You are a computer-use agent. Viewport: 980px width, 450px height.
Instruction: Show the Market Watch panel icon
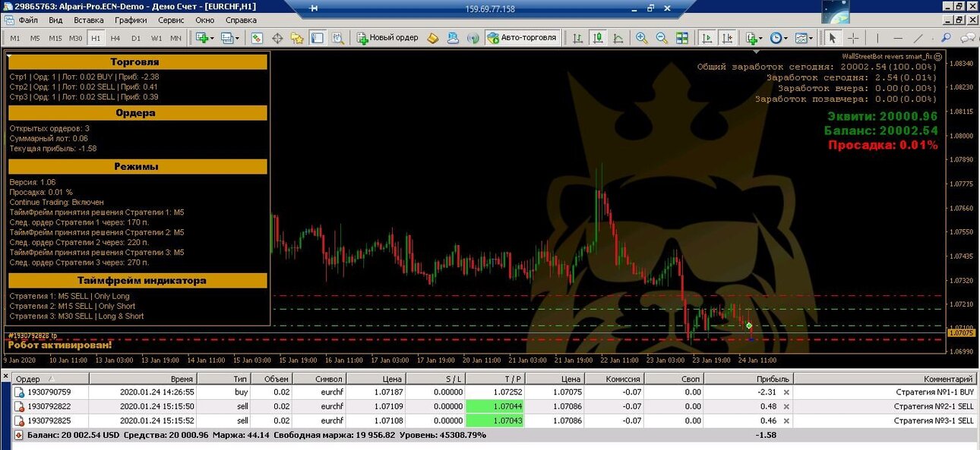click(x=257, y=38)
